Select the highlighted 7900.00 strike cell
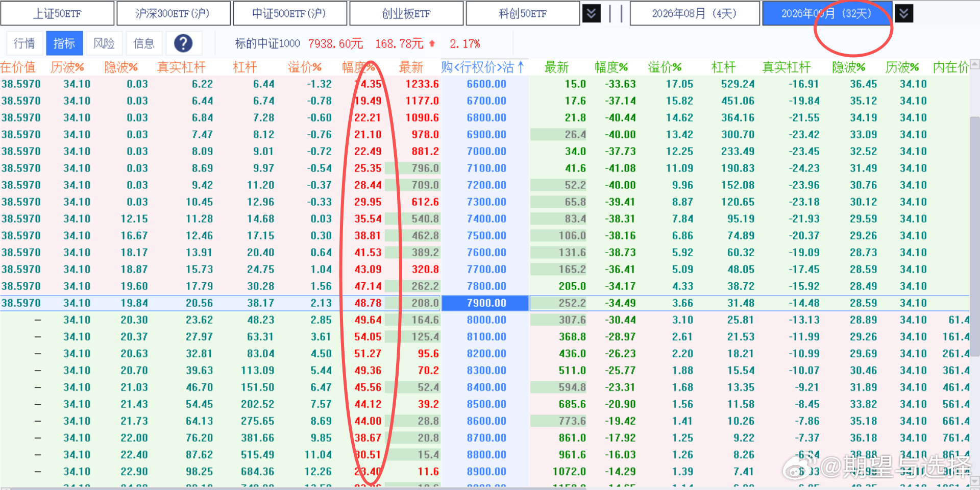Viewport: 980px width, 490px height. [485, 303]
